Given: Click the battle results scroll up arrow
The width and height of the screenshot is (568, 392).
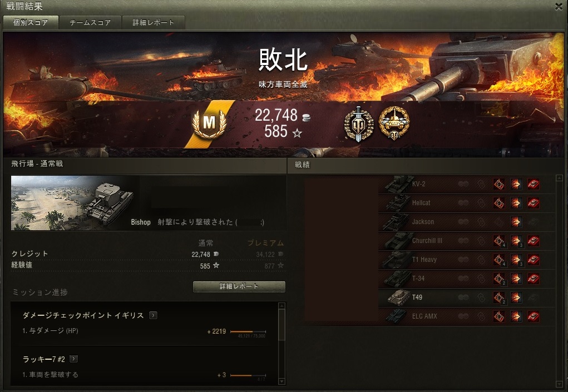Looking at the screenshot, I should (559, 178).
